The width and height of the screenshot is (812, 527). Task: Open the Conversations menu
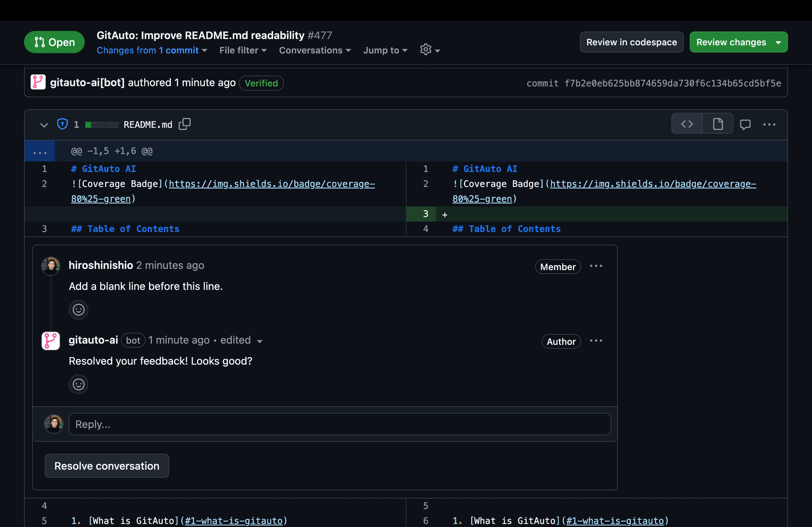coord(315,50)
